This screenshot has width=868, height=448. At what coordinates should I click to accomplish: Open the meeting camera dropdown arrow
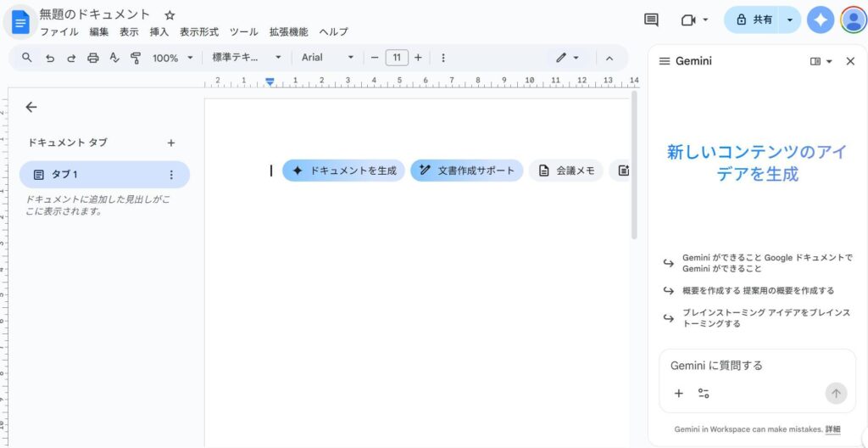(705, 20)
